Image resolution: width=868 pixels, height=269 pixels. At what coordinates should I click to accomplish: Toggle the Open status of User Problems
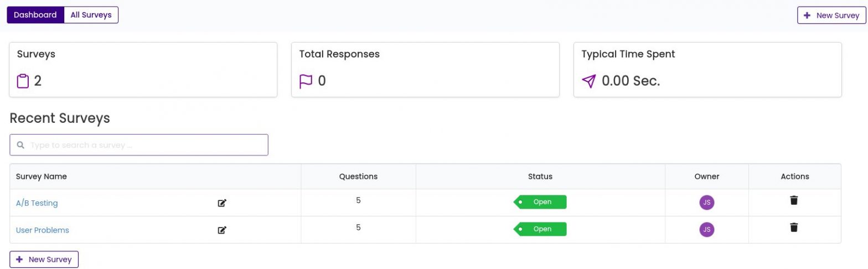(x=540, y=229)
